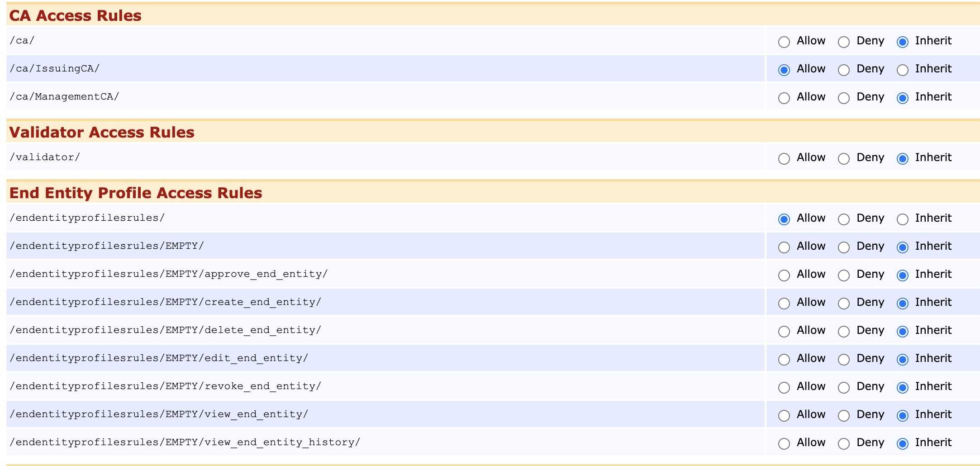Select Deny for /validator/ rule
The height and width of the screenshot is (466, 980).
pyautogui.click(x=843, y=159)
